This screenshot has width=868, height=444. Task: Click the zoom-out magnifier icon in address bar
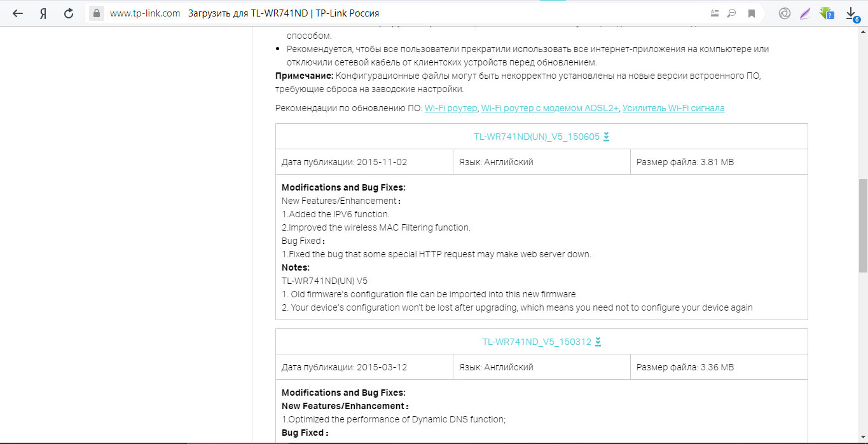pyautogui.click(x=732, y=13)
